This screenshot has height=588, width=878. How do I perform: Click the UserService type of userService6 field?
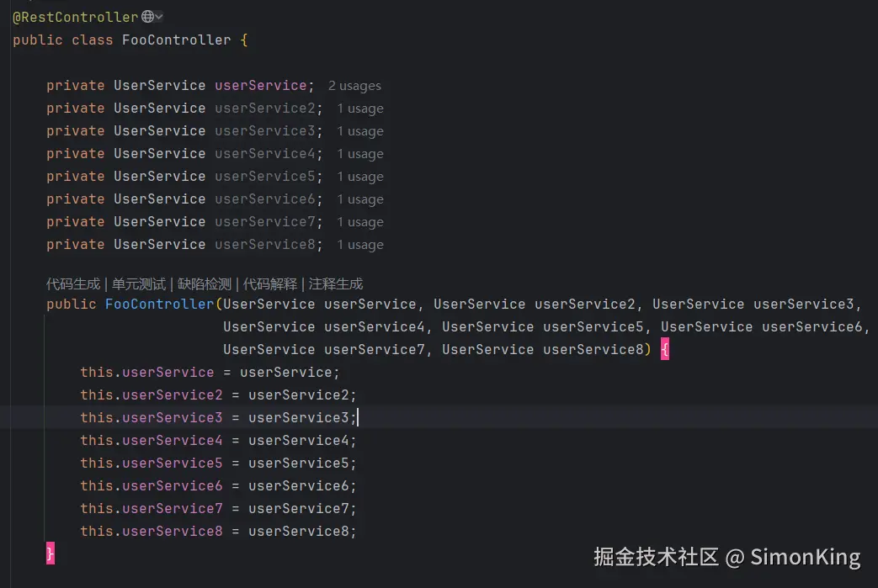click(160, 199)
